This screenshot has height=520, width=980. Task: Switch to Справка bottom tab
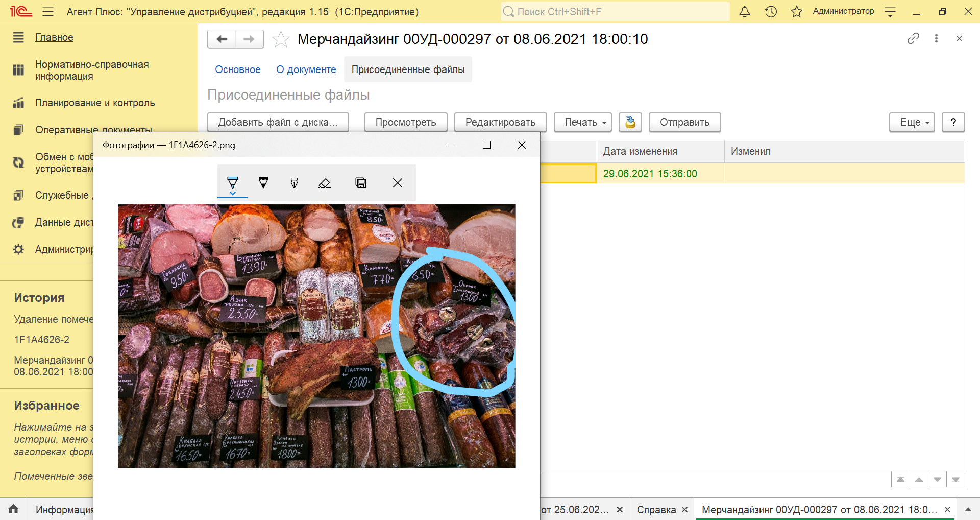coord(656,510)
